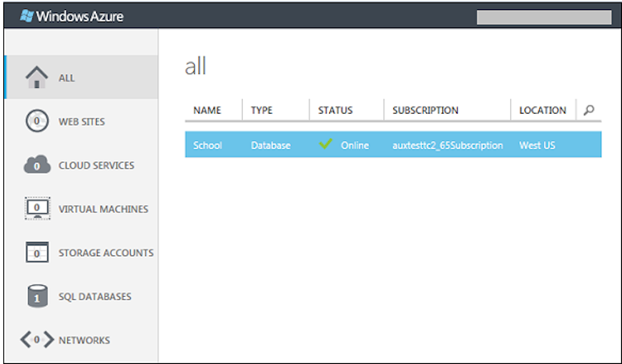Click the Database type cell
The height and width of the screenshot is (364, 622).
point(270,146)
